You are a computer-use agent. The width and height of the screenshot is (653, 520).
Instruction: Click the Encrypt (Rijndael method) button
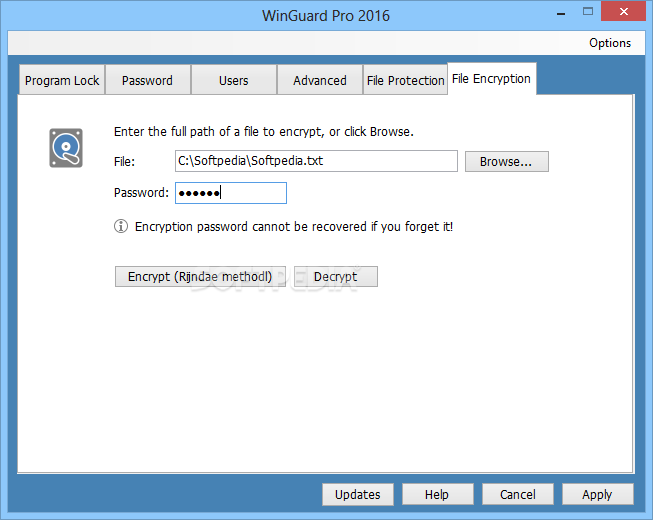click(200, 276)
